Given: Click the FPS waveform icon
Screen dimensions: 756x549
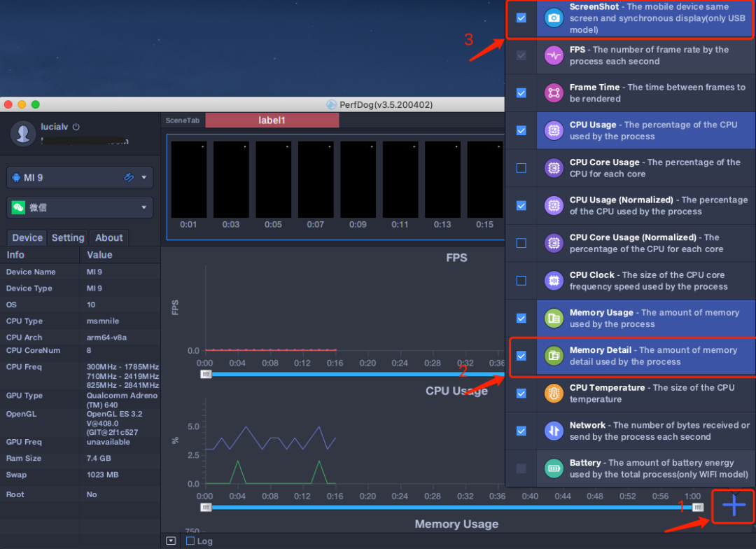Looking at the screenshot, I should coord(554,56).
